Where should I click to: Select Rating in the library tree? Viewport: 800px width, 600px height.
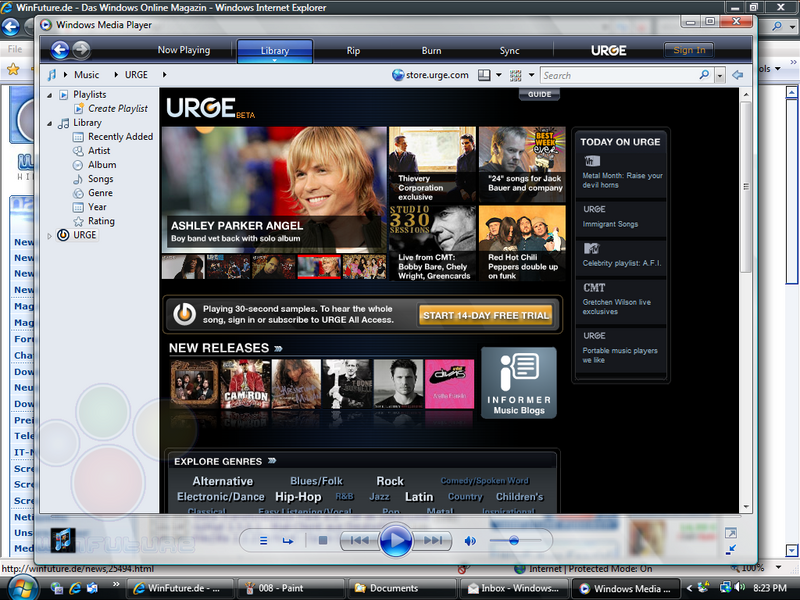pyautogui.click(x=101, y=221)
